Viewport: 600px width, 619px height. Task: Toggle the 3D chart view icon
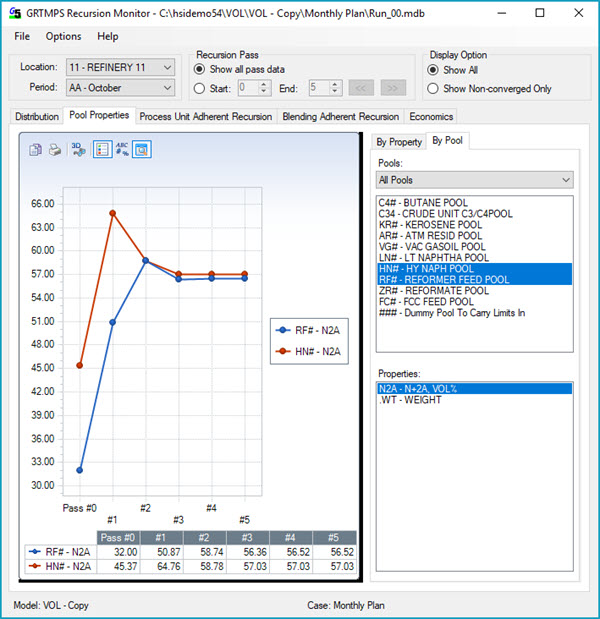pyautogui.click(x=79, y=149)
